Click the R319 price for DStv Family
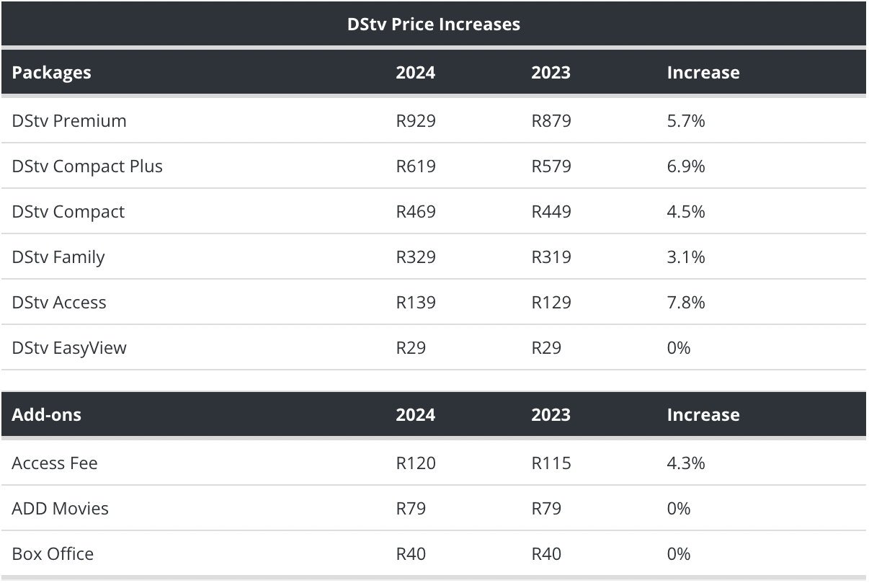This screenshot has height=588, width=869. coord(551,257)
